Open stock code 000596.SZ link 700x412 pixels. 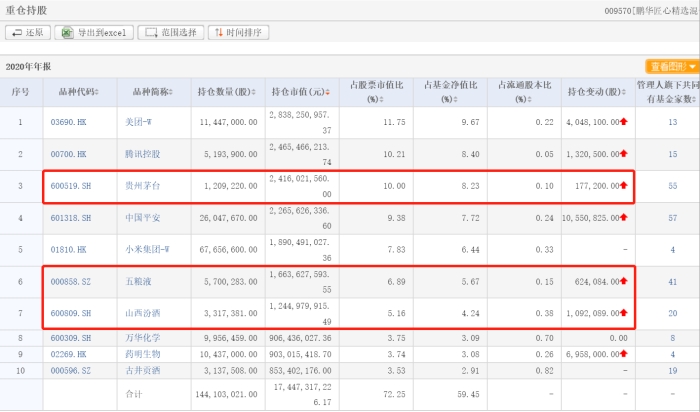(71, 371)
